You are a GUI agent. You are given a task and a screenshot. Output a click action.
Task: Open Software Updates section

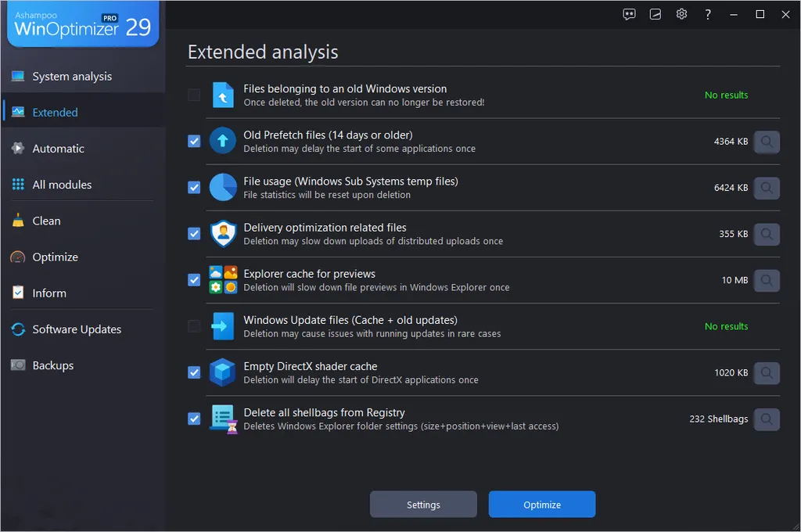(83, 329)
